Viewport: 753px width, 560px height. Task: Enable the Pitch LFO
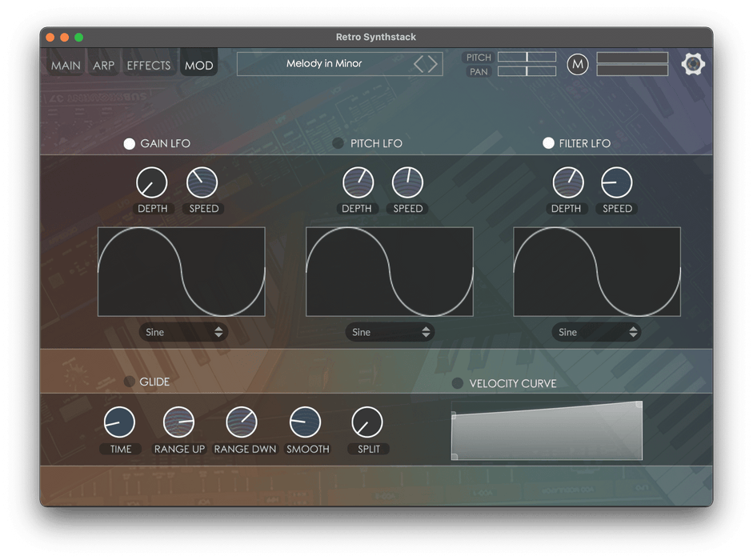click(338, 143)
